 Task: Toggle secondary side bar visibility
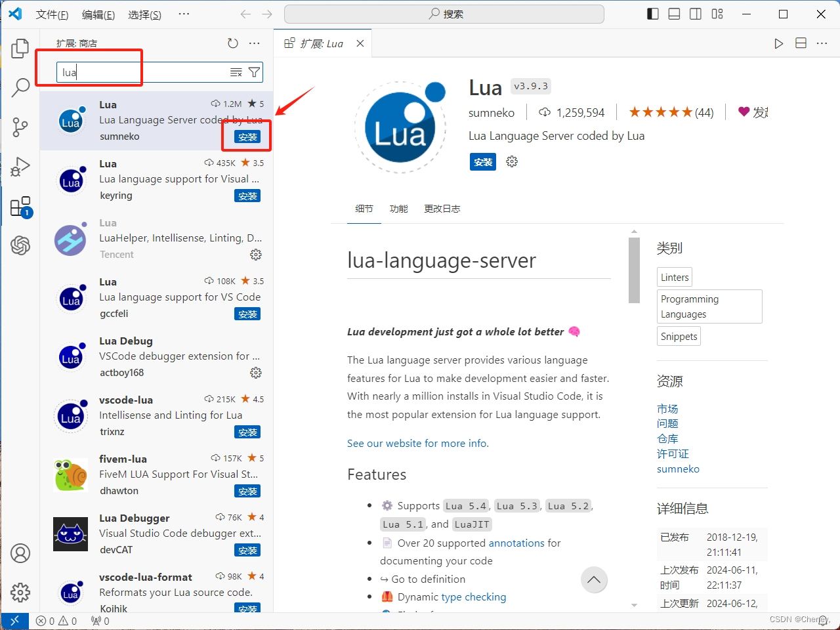click(x=696, y=14)
